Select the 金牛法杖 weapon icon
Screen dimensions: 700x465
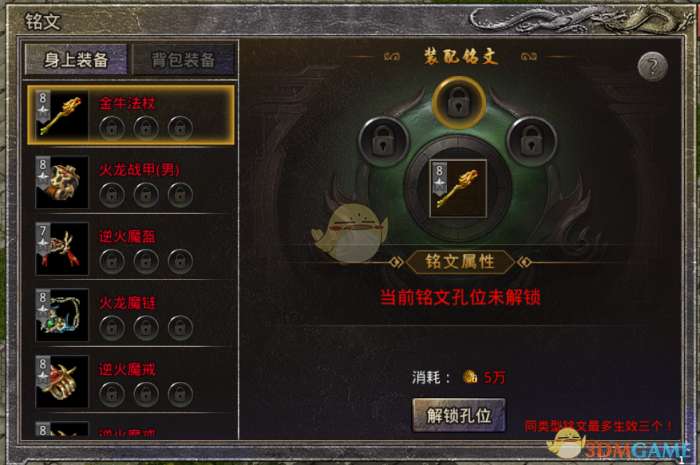62,115
